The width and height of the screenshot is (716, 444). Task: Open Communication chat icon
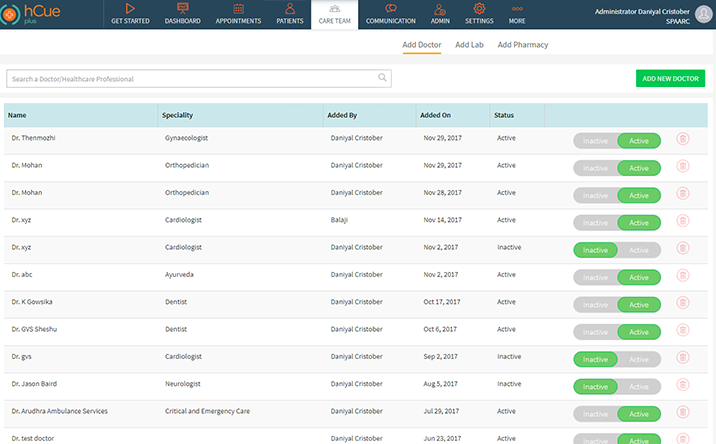coord(391,8)
